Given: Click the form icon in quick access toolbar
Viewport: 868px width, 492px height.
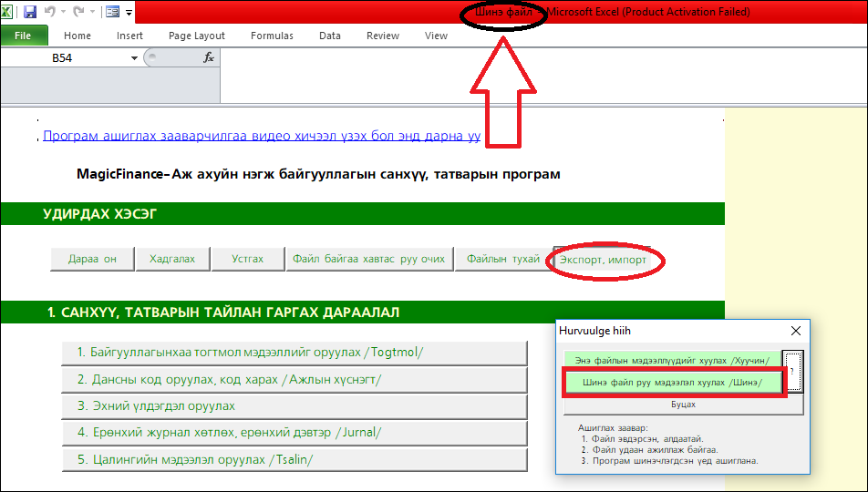Looking at the screenshot, I should (112, 12).
